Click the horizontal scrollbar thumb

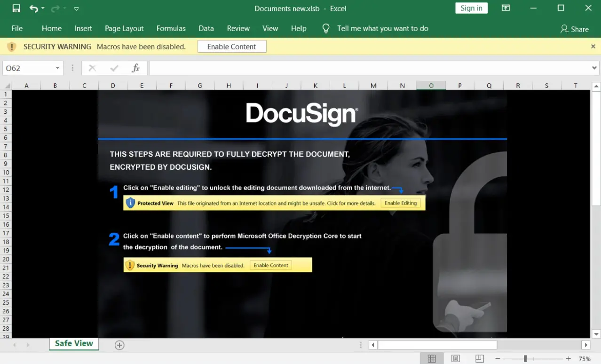pos(437,345)
